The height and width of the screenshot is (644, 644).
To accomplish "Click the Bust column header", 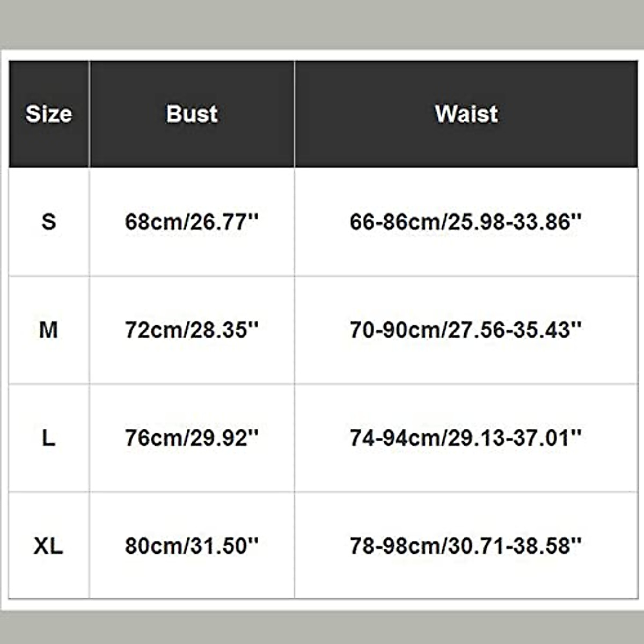I will pos(192,114).
